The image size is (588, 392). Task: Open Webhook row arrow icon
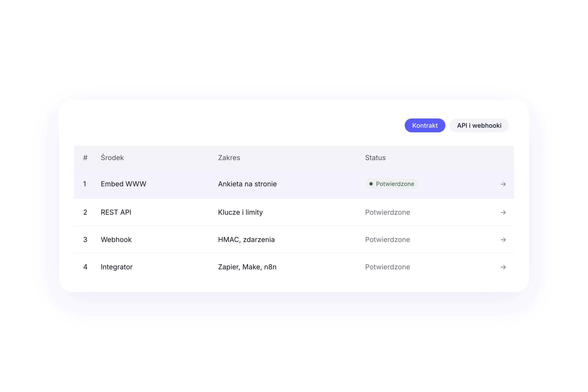point(503,239)
